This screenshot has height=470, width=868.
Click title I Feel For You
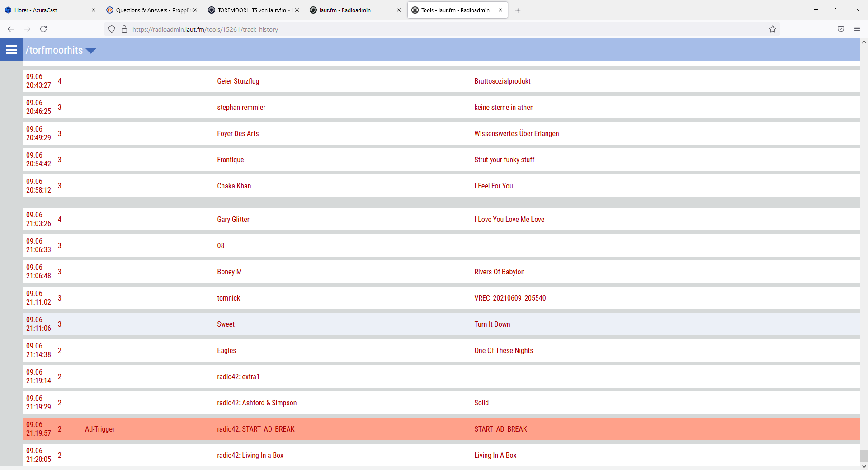point(493,186)
